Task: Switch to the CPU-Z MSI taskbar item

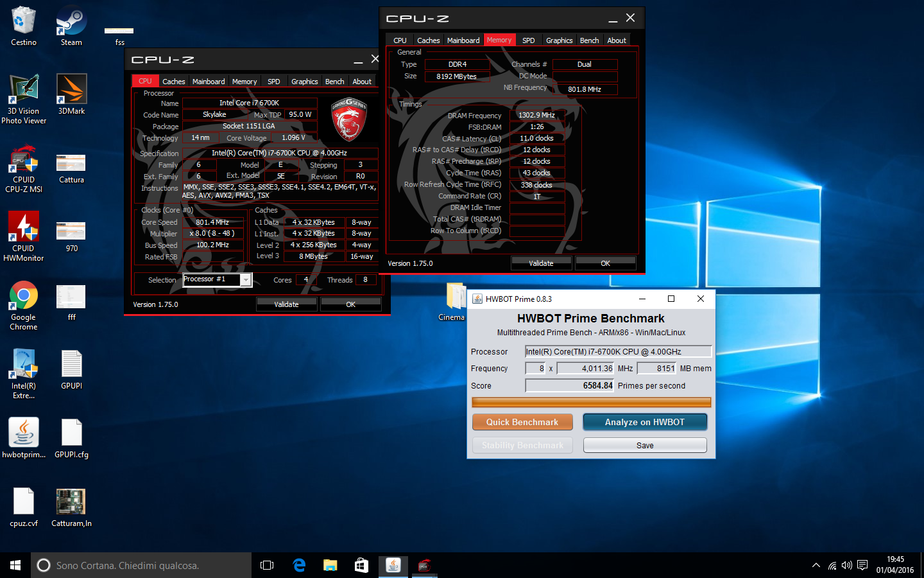Action: (x=424, y=565)
